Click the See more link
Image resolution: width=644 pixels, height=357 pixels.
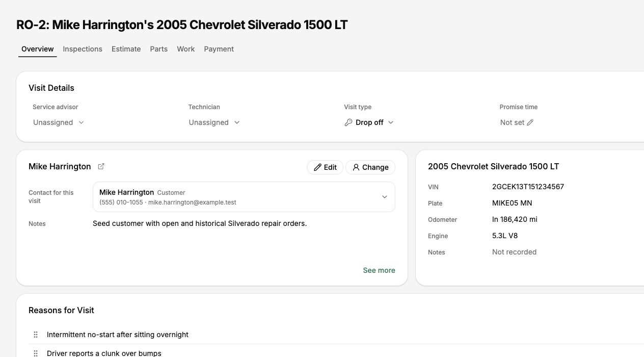tap(379, 270)
